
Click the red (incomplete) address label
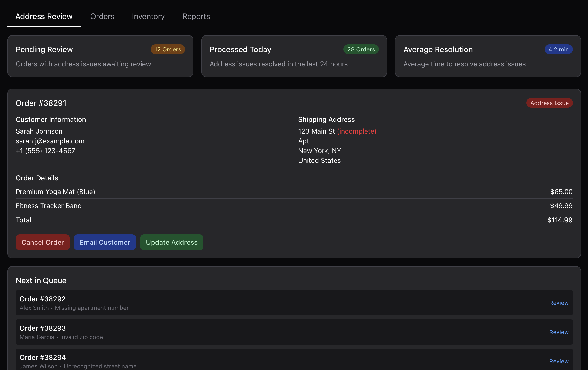[356, 131]
